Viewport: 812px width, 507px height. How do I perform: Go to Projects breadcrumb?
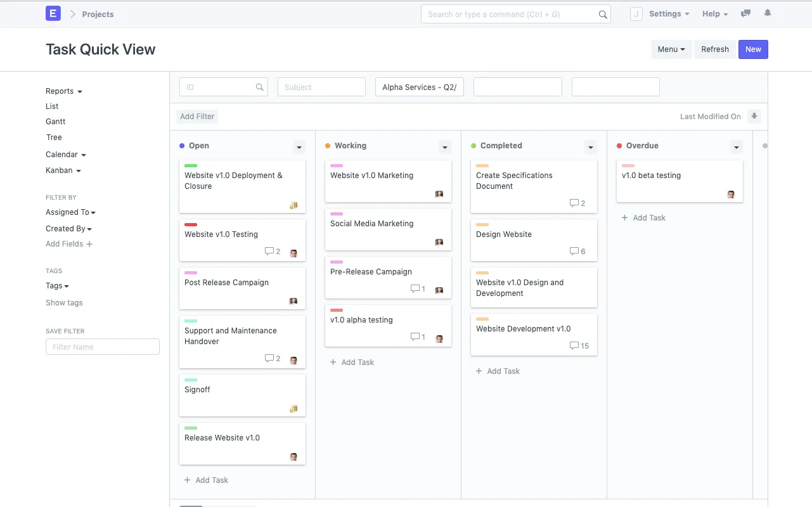[98, 14]
